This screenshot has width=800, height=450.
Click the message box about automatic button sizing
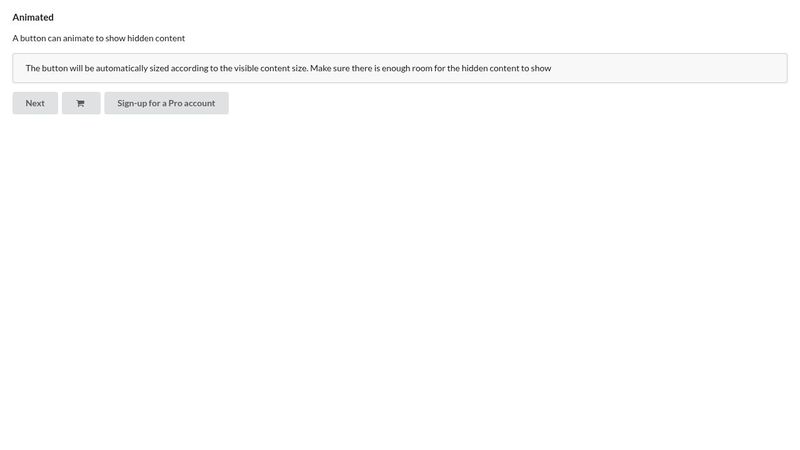click(x=400, y=68)
